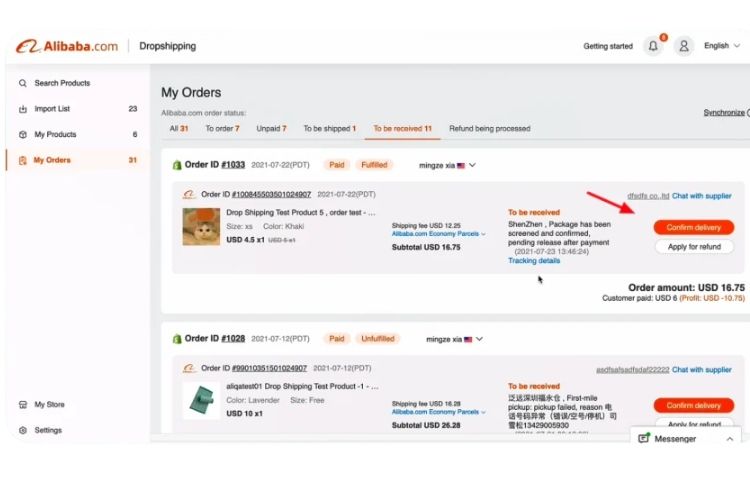
Task: Open the English language dropdown
Action: pos(722,46)
